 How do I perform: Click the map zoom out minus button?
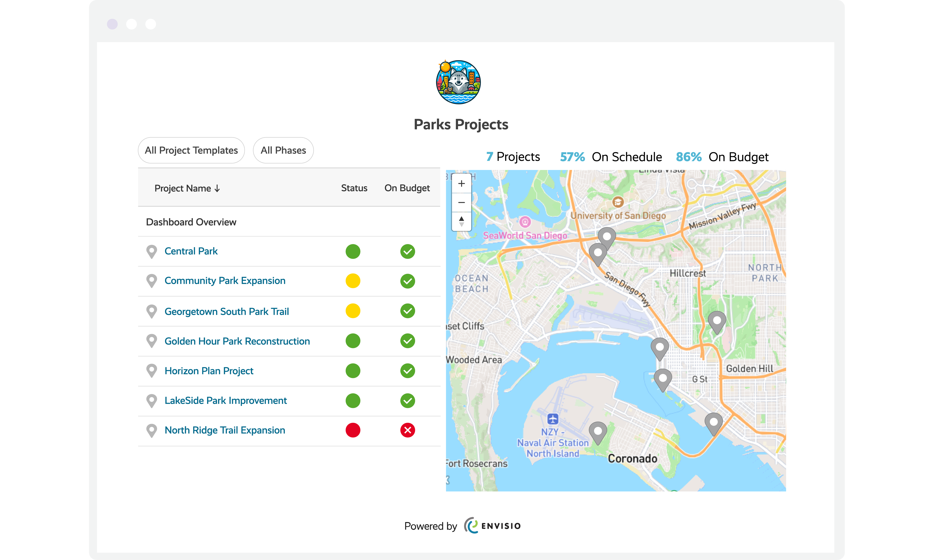pyautogui.click(x=461, y=203)
